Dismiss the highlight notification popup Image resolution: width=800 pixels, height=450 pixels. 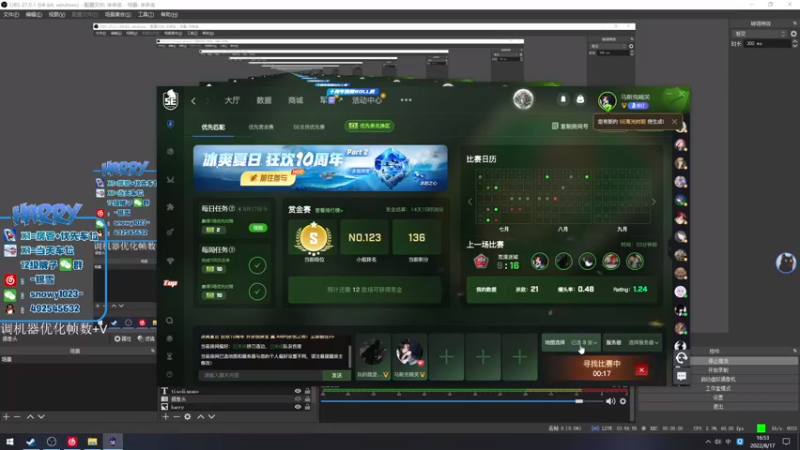[x=674, y=122]
